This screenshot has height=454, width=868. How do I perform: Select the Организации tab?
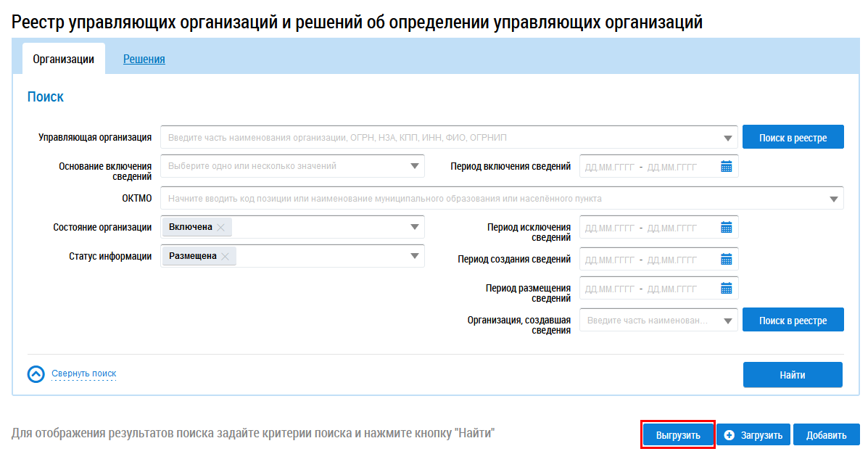(x=64, y=59)
